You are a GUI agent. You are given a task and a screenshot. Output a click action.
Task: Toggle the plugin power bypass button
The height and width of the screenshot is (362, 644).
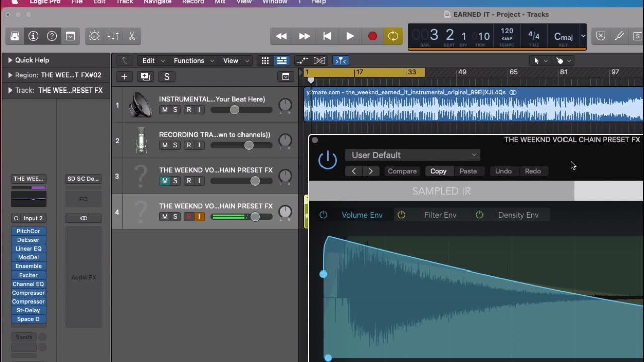328,160
